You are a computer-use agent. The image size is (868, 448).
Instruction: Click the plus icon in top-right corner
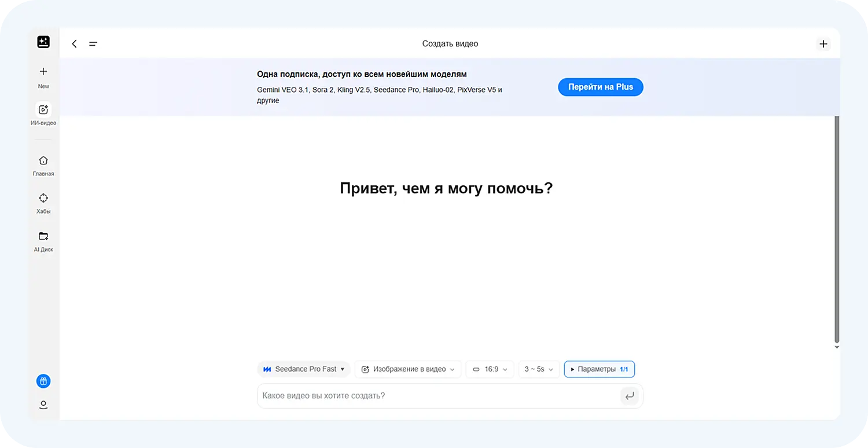(823, 43)
